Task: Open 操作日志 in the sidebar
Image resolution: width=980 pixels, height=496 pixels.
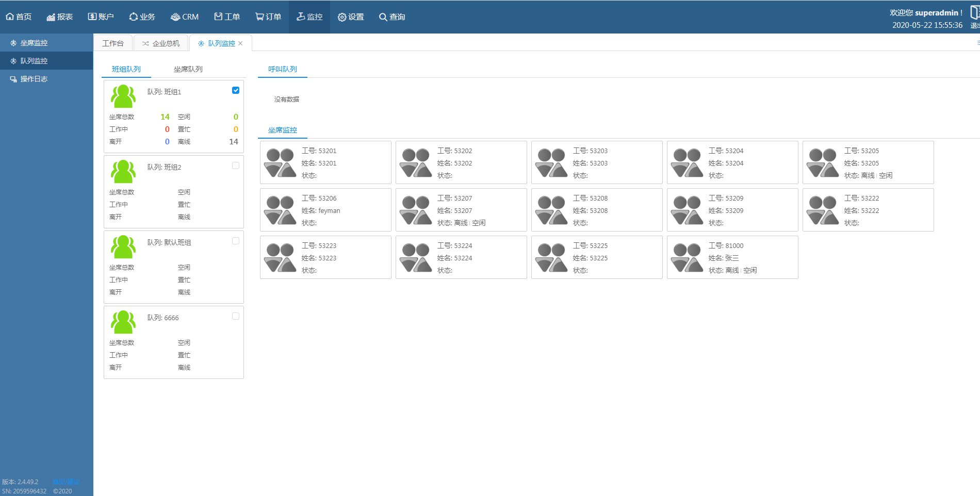Action: click(x=34, y=79)
